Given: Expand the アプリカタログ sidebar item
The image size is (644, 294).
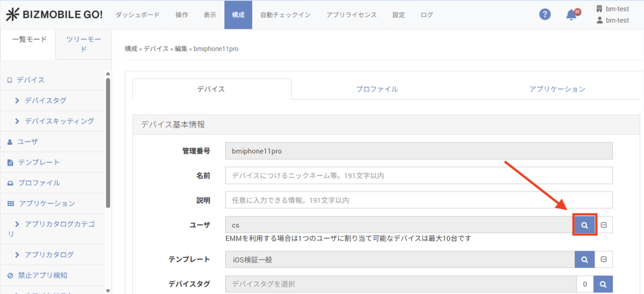Looking at the screenshot, I should point(49,255).
